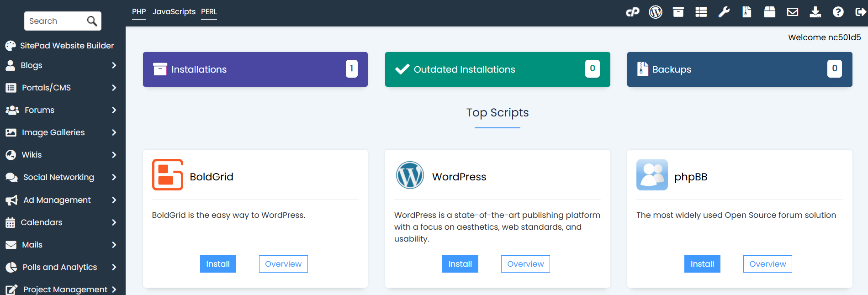The image size is (868, 295).
Task: Click the Image Galleries picture icon
Action: point(11,132)
